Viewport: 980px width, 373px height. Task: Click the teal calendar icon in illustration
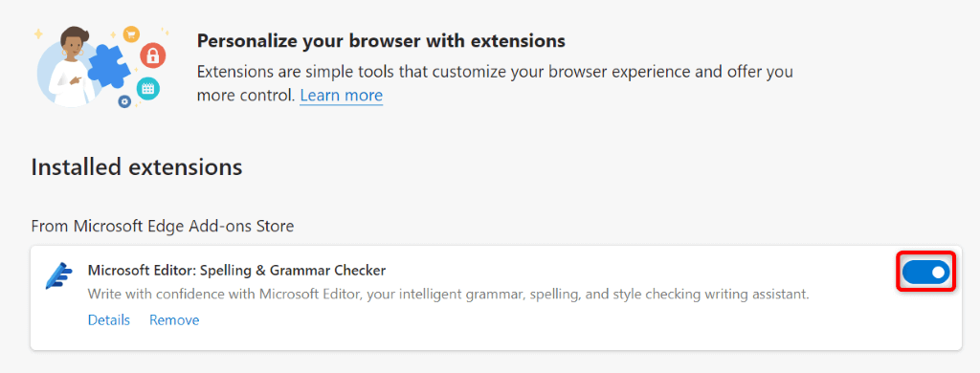coord(148,89)
